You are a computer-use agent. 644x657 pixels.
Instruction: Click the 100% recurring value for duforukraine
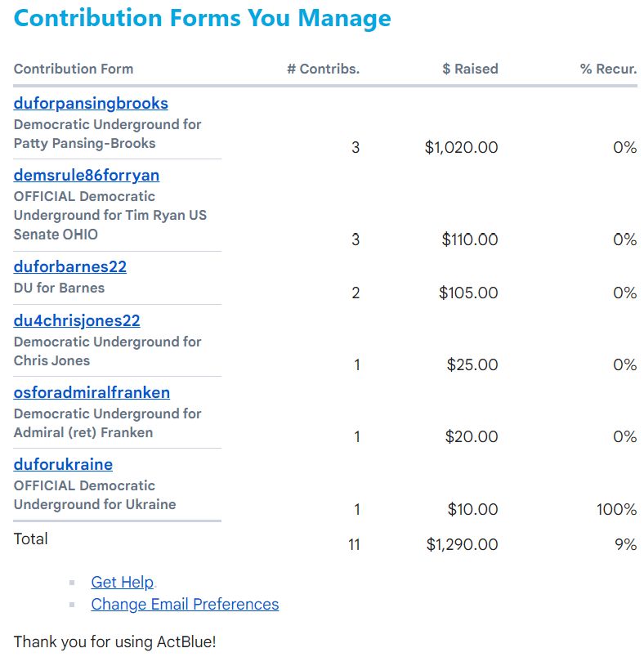[617, 510]
